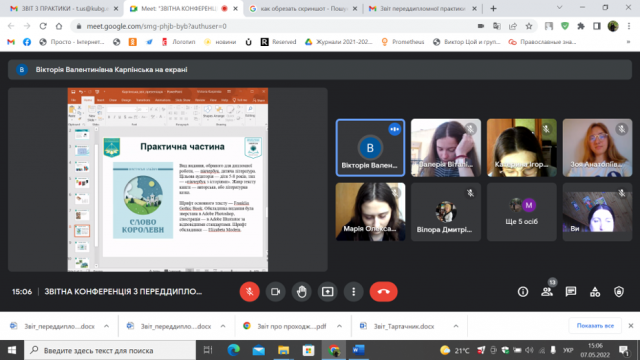Switch to ЗВІТ З ПРАКТИКИ Gmail tab
The height and width of the screenshot is (360, 640).
click(64, 8)
